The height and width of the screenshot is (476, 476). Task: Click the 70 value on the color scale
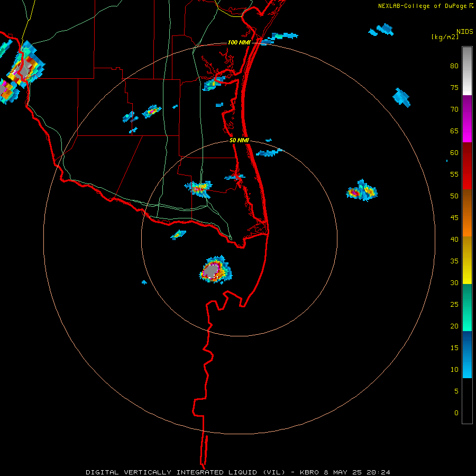pos(454,109)
